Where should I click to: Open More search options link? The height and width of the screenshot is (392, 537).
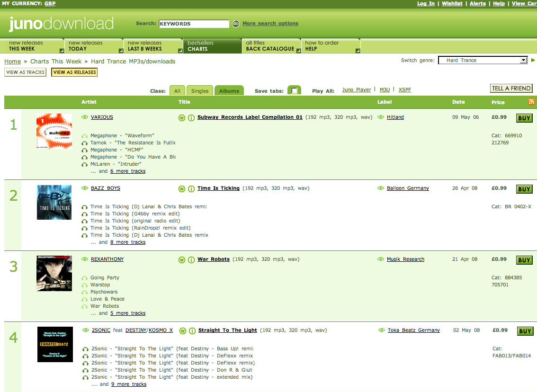[270, 23]
